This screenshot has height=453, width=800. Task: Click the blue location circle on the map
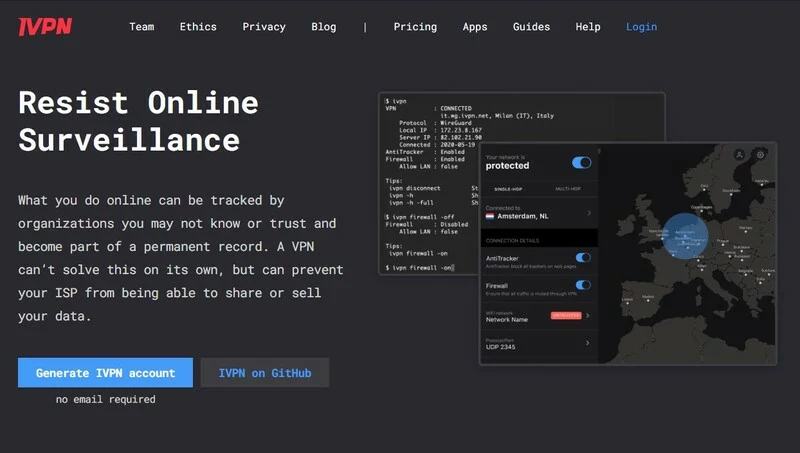tap(685, 236)
